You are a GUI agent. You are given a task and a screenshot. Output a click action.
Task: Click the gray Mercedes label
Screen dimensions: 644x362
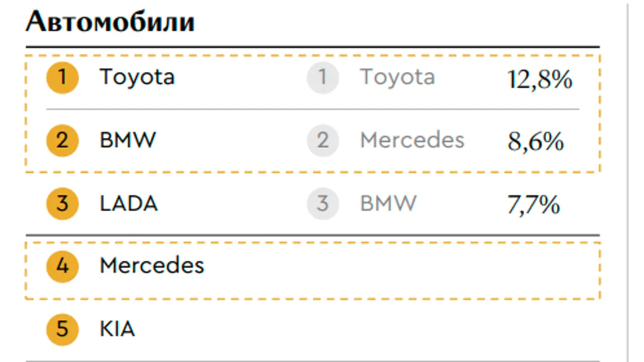tap(413, 140)
